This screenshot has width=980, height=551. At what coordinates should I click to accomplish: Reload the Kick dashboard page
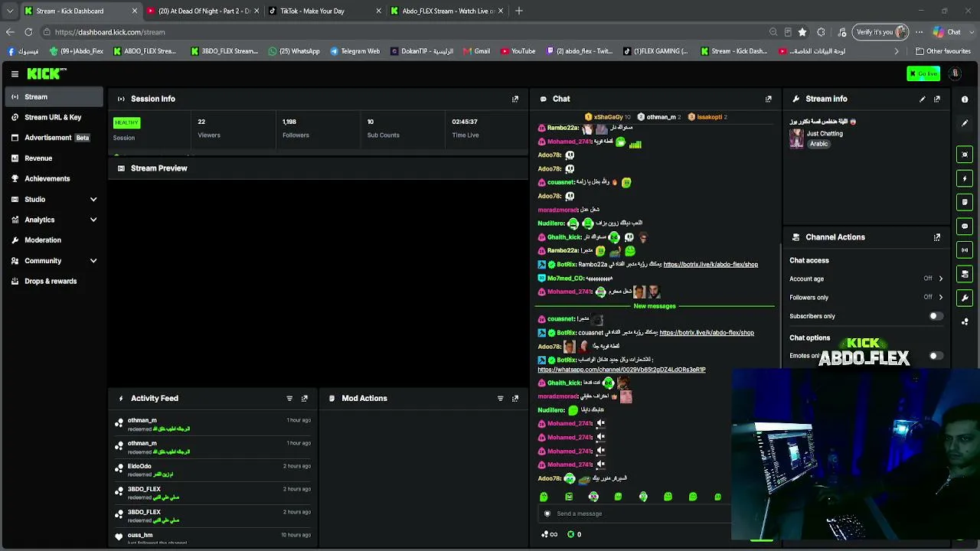click(28, 32)
